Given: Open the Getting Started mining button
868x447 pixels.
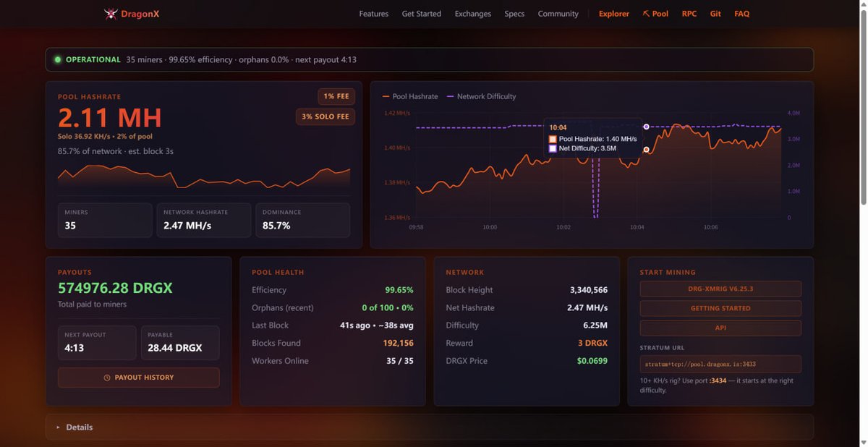Looking at the screenshot, I should pos(720,308).
